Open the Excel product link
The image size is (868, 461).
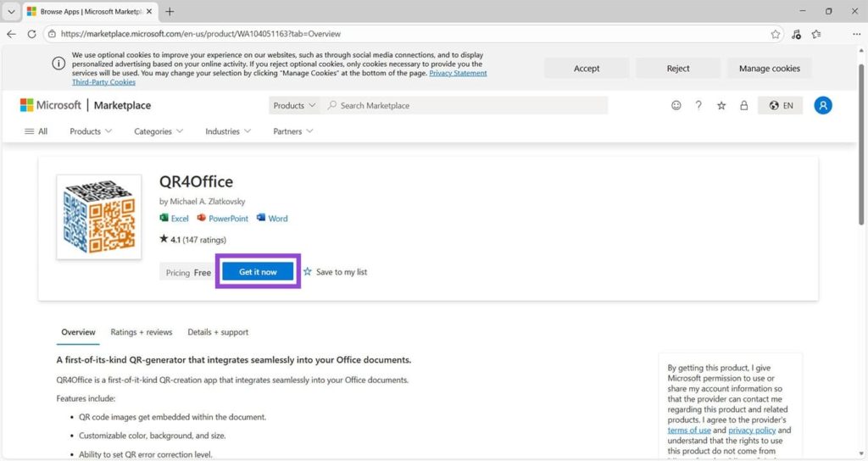point(175,218)
